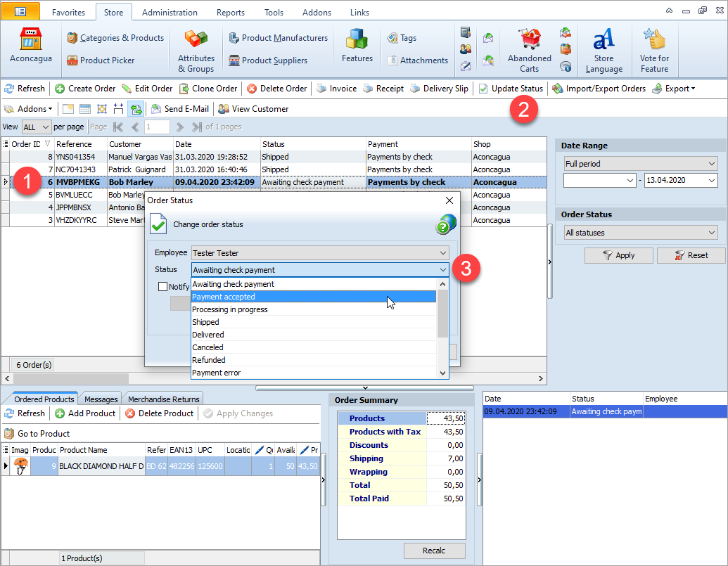Click the Recalc button
Viewport: 728px width, 566px height.
(x=434, y=551)
